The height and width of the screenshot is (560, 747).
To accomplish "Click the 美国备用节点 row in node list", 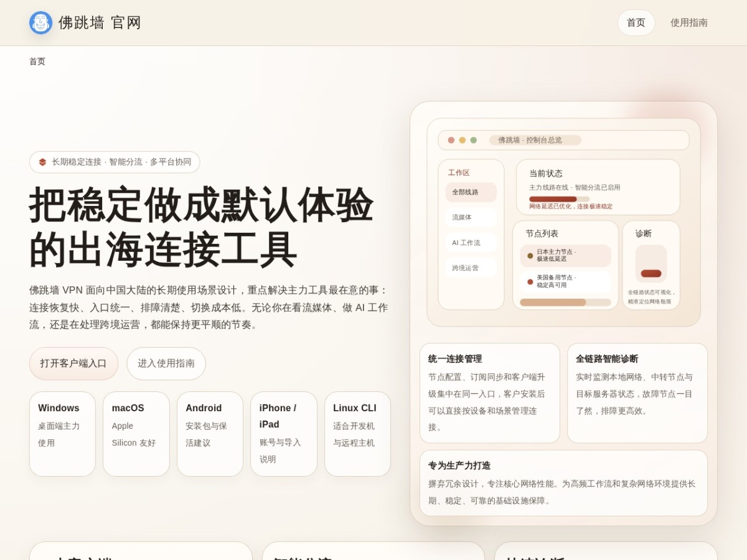I will tap(566, 282).
